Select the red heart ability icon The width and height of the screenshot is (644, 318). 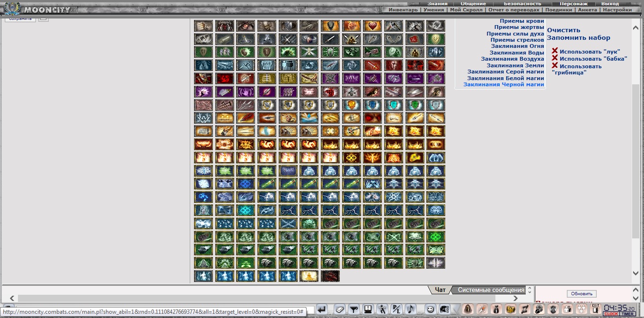click(372, 26)
